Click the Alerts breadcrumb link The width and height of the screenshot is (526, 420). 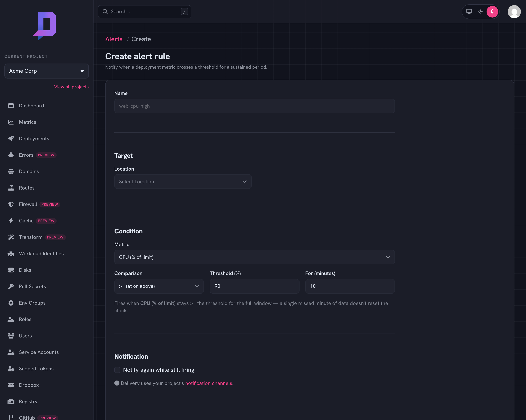114,39
